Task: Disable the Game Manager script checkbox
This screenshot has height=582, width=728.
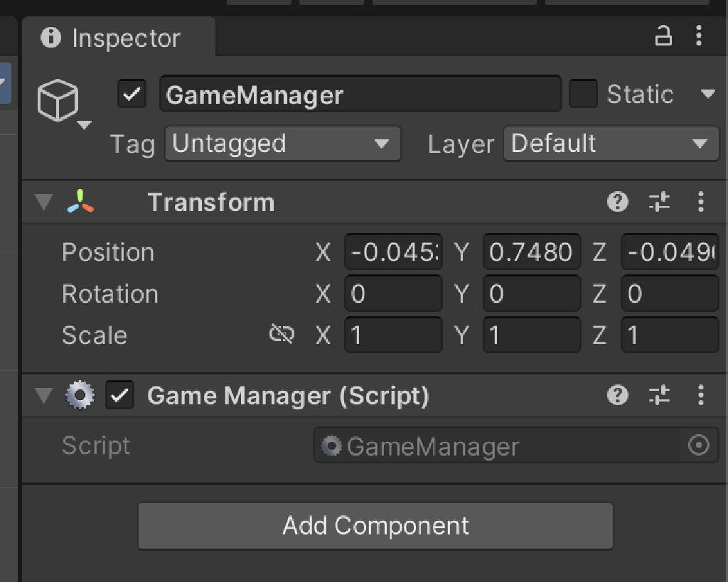Action: 119,396
